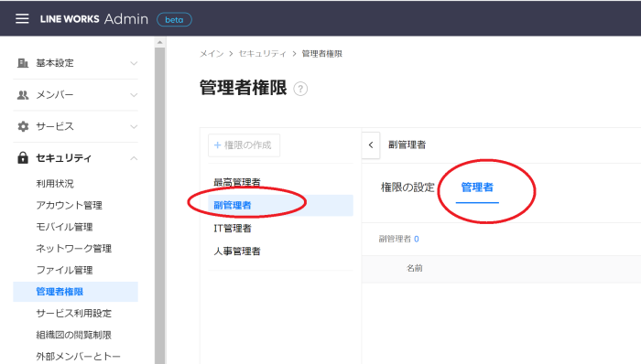Click the 名前 column header

coord(415,268)
